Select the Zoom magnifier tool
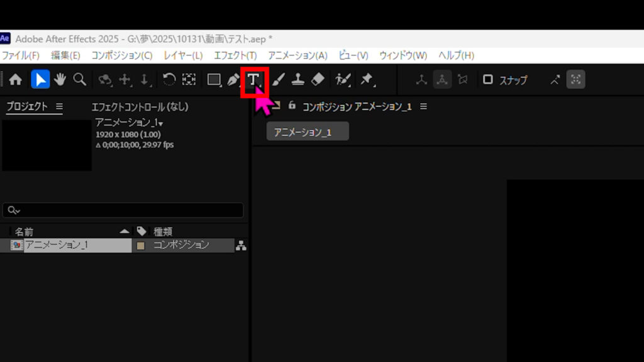This screenshot has width=644, height=362. [x=79, y=80]
